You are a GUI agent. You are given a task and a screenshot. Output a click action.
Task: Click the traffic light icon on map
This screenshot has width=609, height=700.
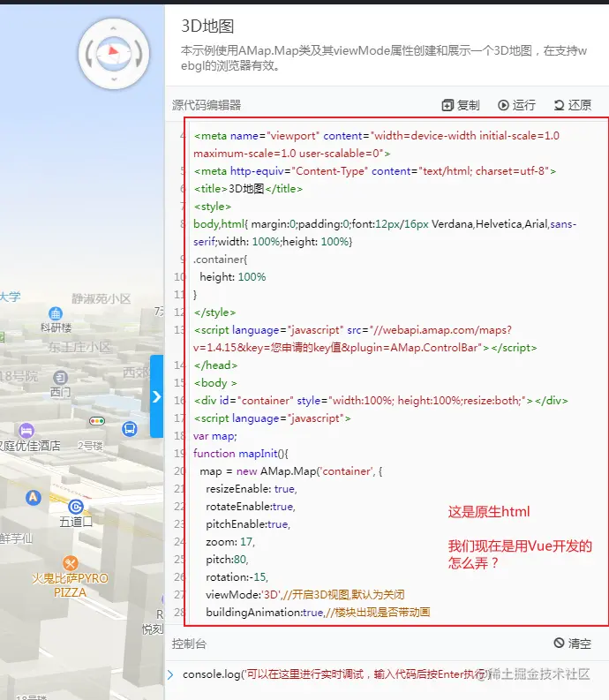tap(96, 422)
